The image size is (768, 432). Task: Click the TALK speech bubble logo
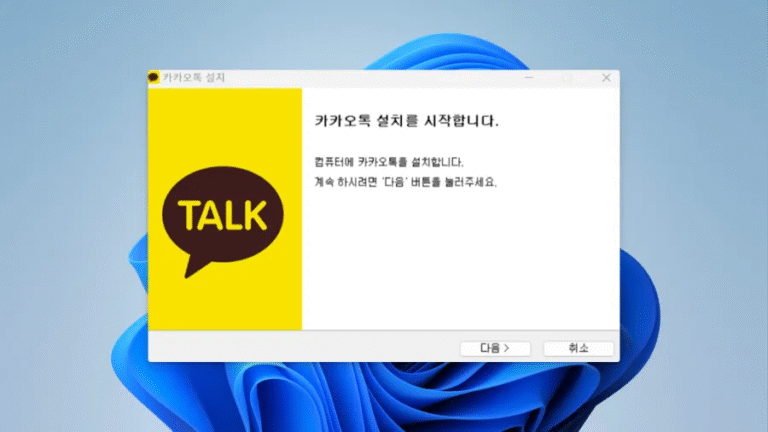pyautogui.click(x=222, y=215)
